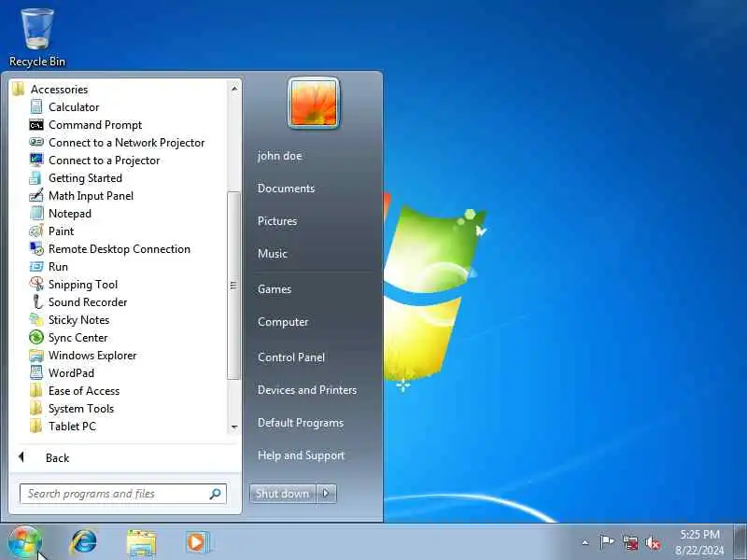Open the Math Input Panel icon
Viewport: 747px width, 560px height.
(35, 195)
